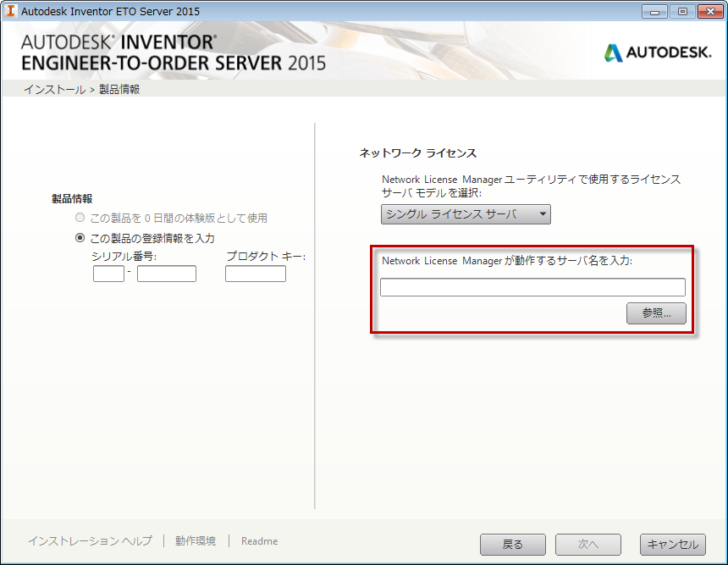Screen dimensions: 728x565
Task: Click the ネットワーク ライセンス heading
Action: tap(418, 152)
